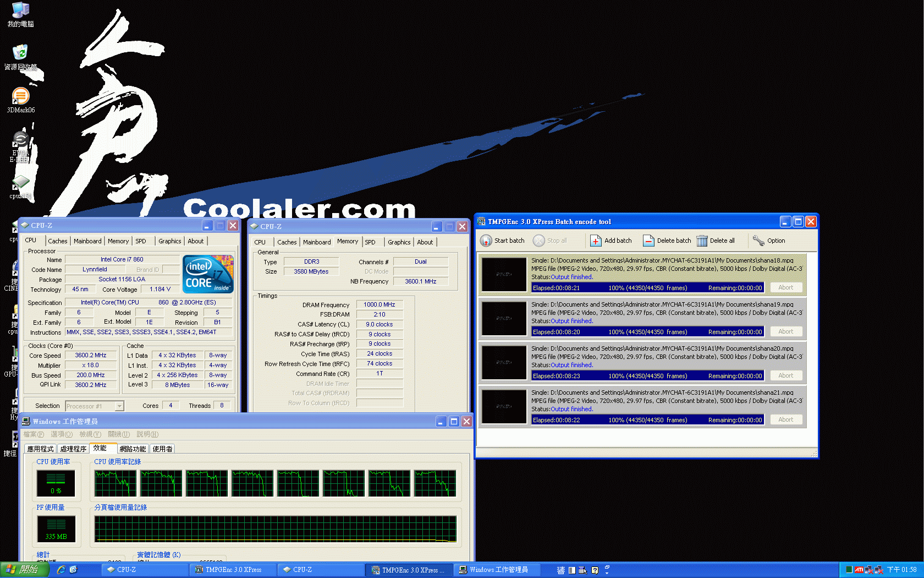
Task: Click progress bar of shana18.mpg encode
Action: point(647,287)
